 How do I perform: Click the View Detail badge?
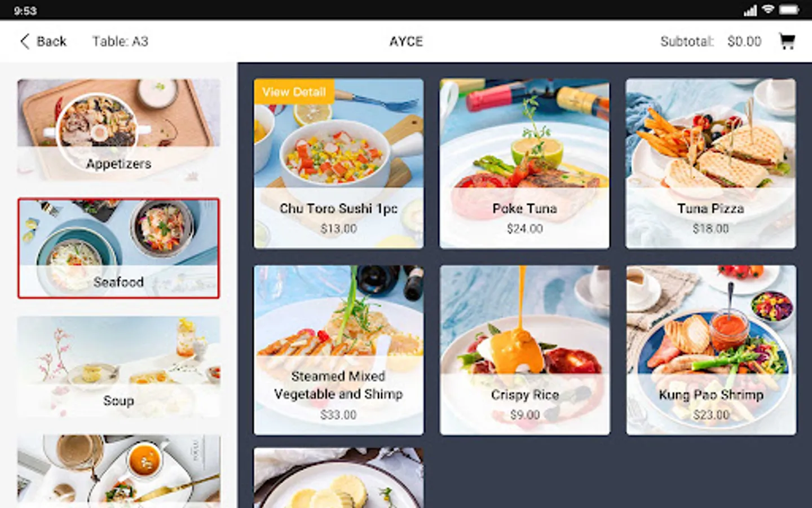point(294,91)
